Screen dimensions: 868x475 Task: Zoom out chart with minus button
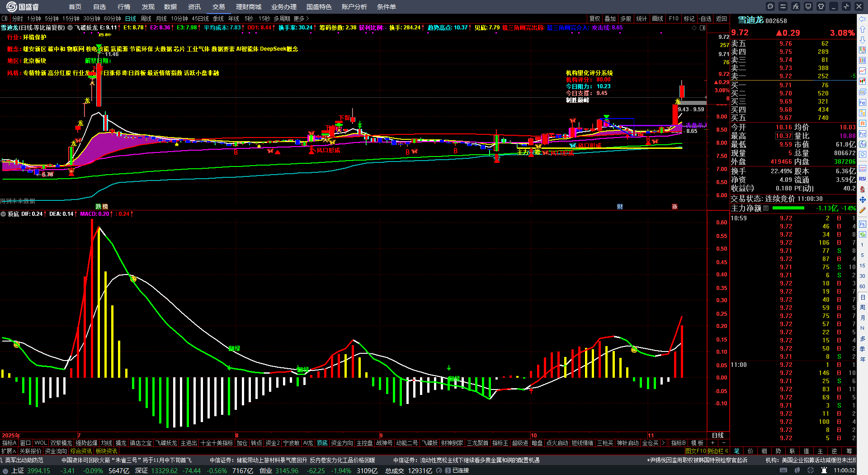723,443
